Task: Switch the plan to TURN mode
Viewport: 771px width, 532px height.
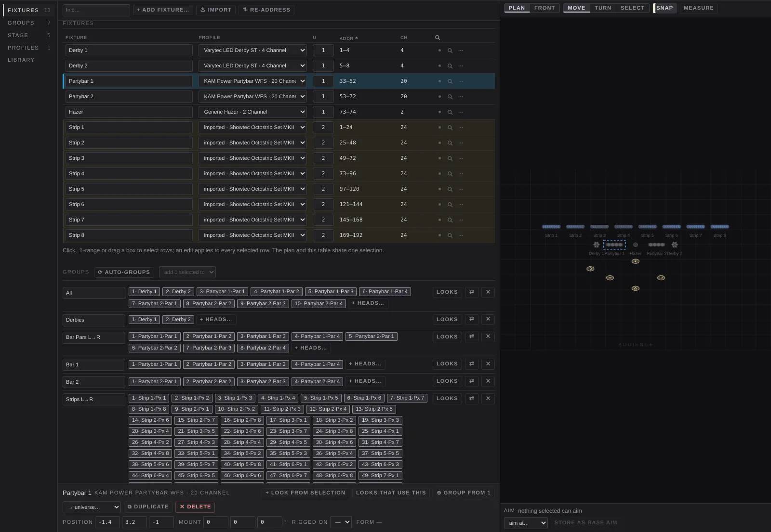Action: coord(603,8)
